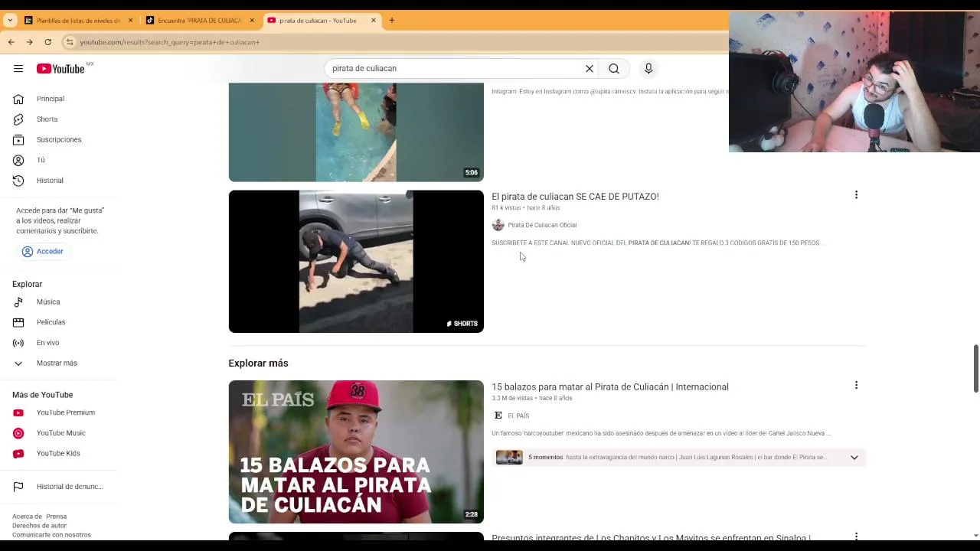
Task: Click EL PAÍS channel logo icon
Action: click(x=498, y=416)
